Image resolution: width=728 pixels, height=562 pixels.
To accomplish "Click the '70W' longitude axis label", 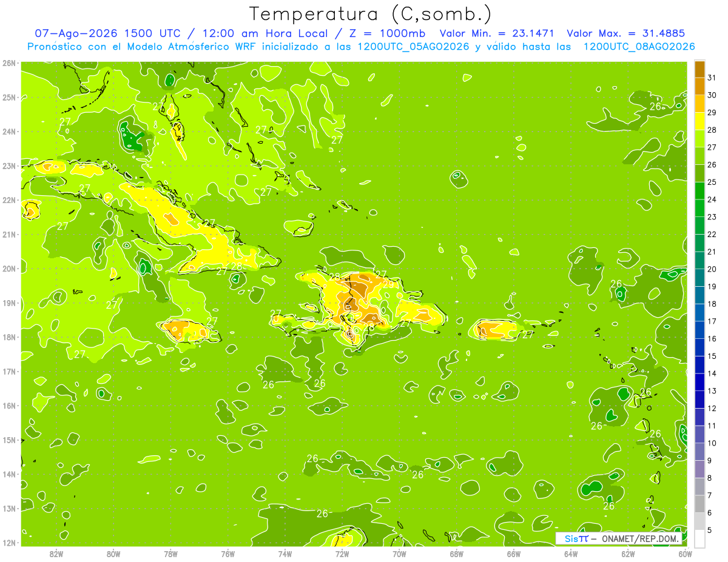I will [399, 554].
